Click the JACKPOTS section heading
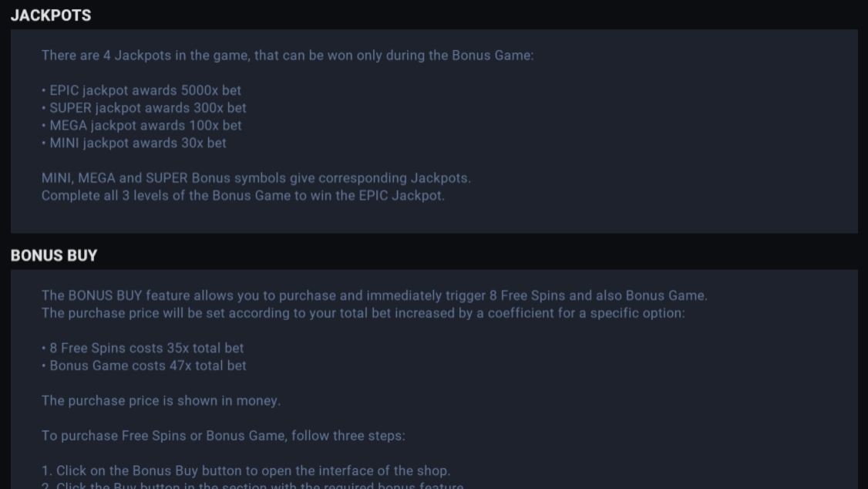 point(51,15)
